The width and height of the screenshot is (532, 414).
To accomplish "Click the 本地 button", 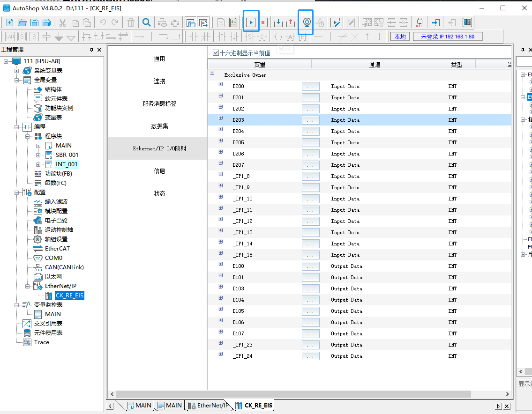I will pos(400,37).
